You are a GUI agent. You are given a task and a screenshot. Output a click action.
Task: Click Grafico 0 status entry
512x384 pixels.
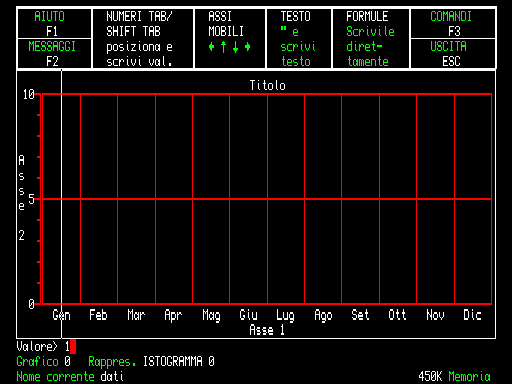click(43, 362)
